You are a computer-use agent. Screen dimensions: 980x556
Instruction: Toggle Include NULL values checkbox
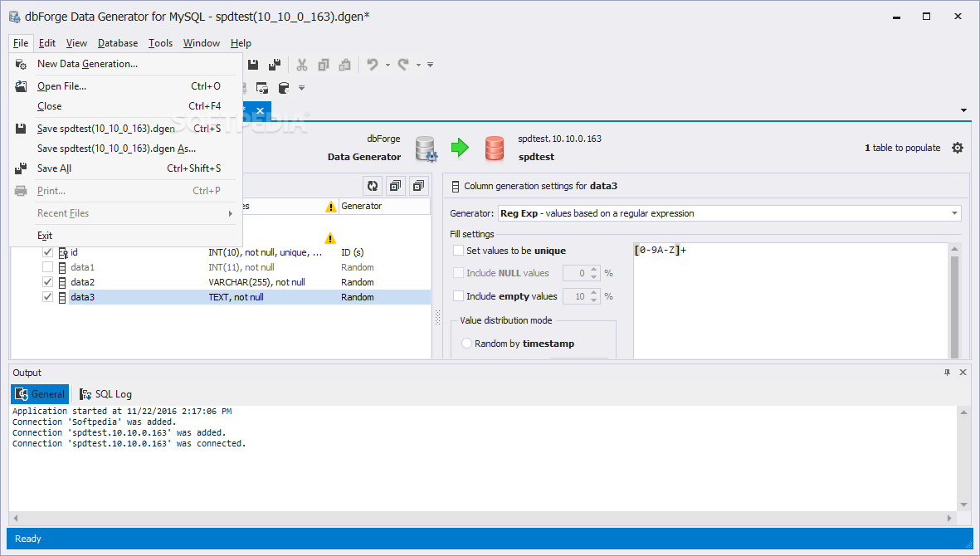coord(458,273)
